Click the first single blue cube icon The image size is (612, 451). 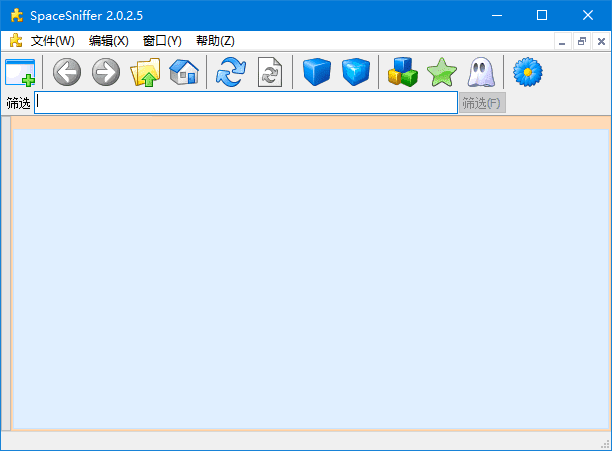point(316,73)
